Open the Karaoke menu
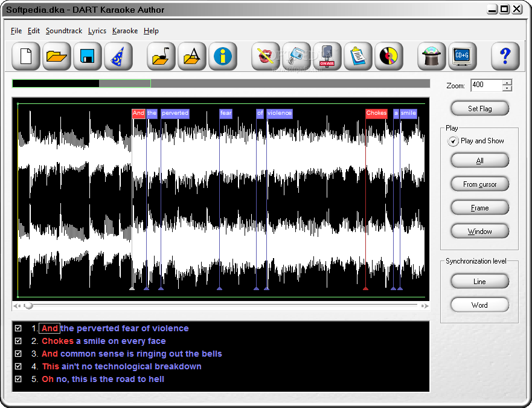This screenshot has height=408, width=532. (125, 31)
